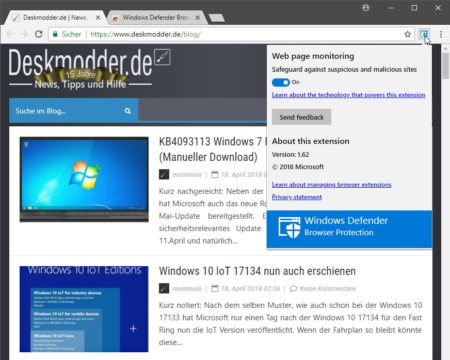Screen dimensions: 450x360
Task: Open the Windows 7 desktop article thumbnail
Action: (x=84, y=179)
